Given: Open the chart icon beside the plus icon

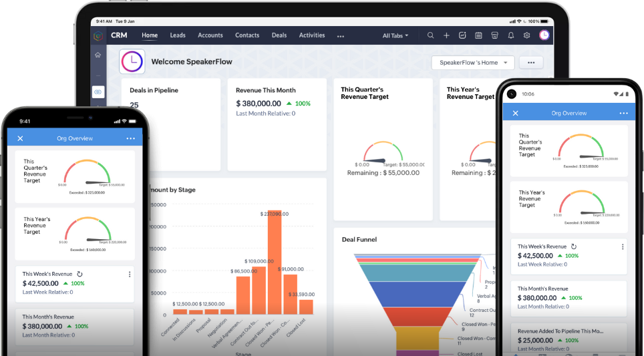Looking at the screenshot, I should click(x=462, y=35).
